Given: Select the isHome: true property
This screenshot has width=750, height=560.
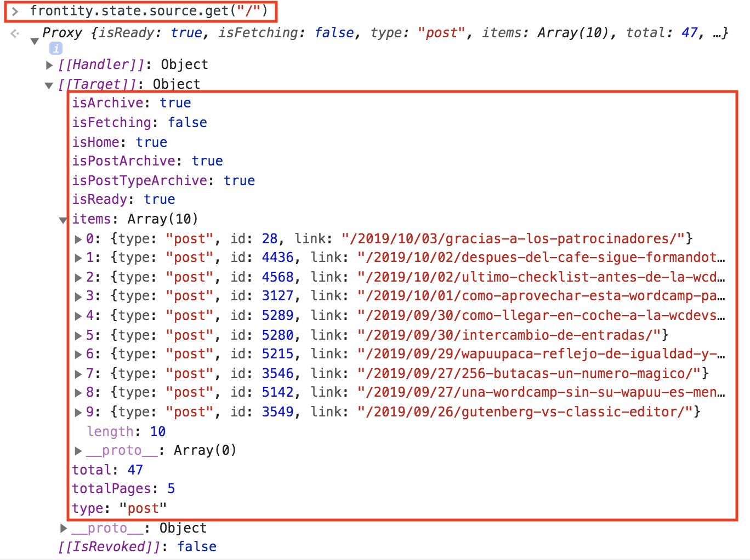Looking at the screenshot, I should pos(120,142).
